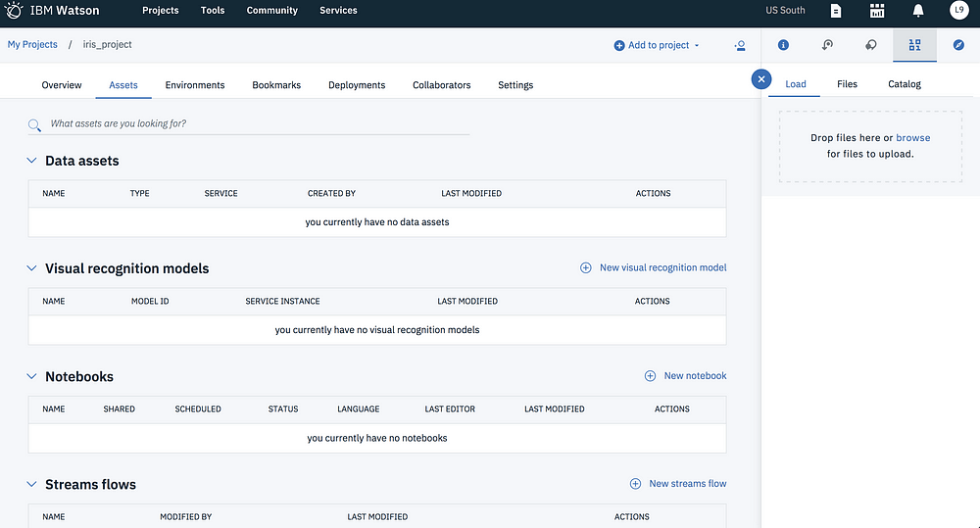980x528 pixels.
Task: Collapse the Notebooks section
Action: (31, 376)
